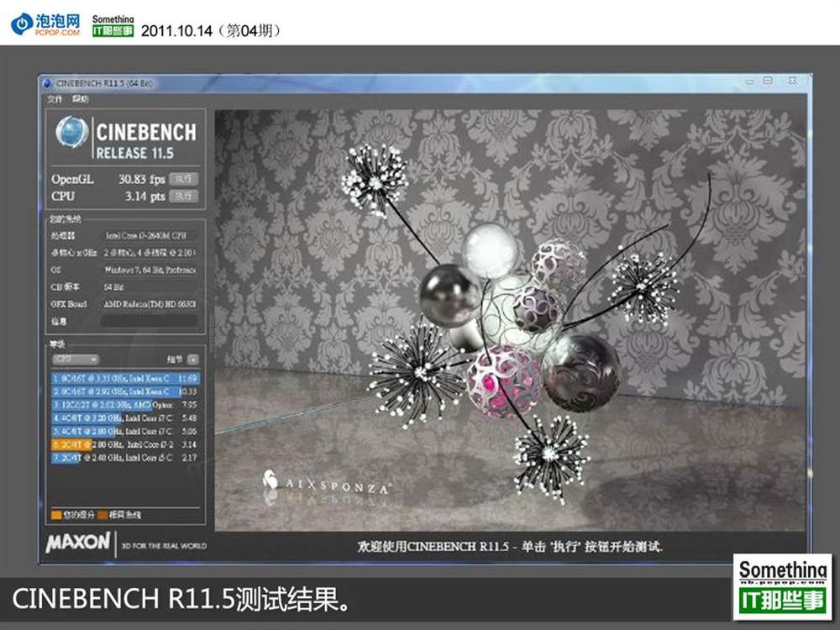
Task: Select ranking row 1 scoring 11.69
Action: (125, 378)
